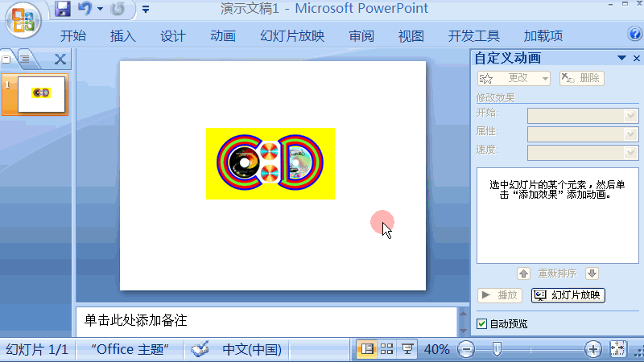The height and width of the screenshot is (362, 644).
Task: Open the 审阅 ribbon tab
Action: tap(361, 36)
